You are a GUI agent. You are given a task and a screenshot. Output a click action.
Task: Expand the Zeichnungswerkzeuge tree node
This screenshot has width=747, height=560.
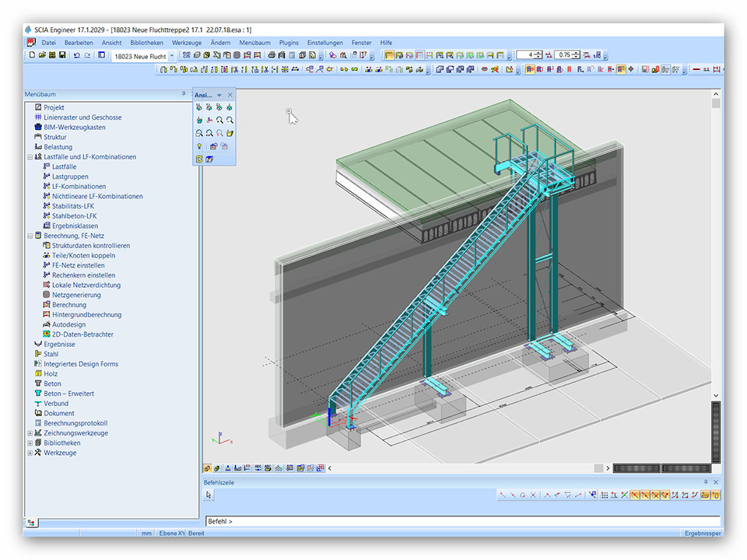(x=30, y=433)
